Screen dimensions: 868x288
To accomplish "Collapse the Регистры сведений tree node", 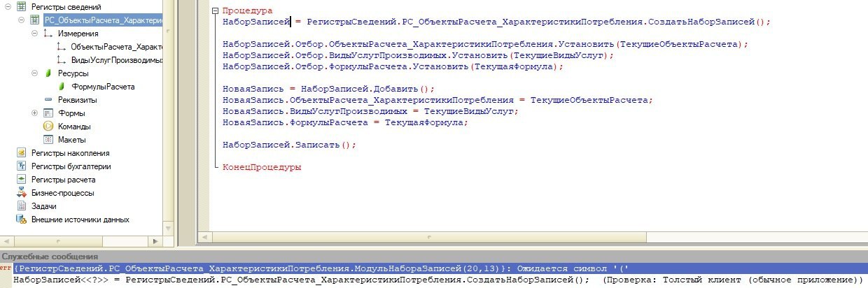I will (7, 7).
